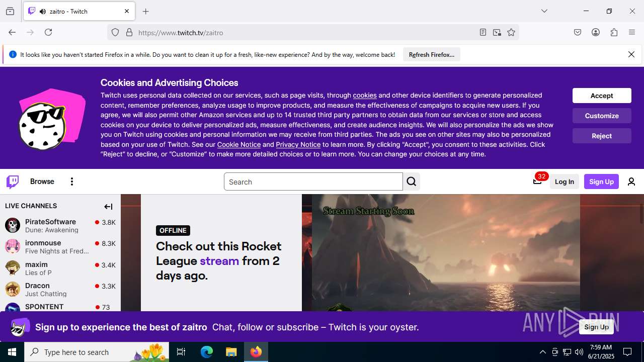Click the padlock site information icon
The height and width of the screenshot is (362, 644).
[x=129, y=32]
